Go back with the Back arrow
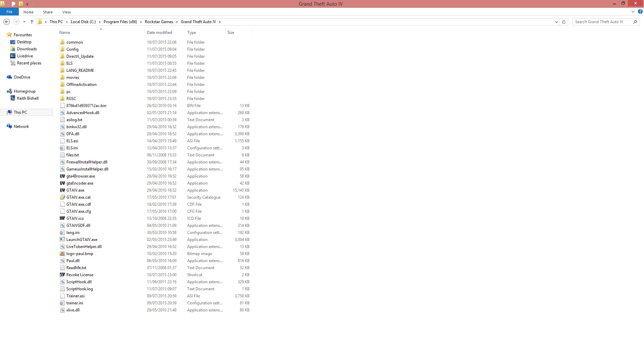Screen dimensions: 644x349 pos(6,22)
